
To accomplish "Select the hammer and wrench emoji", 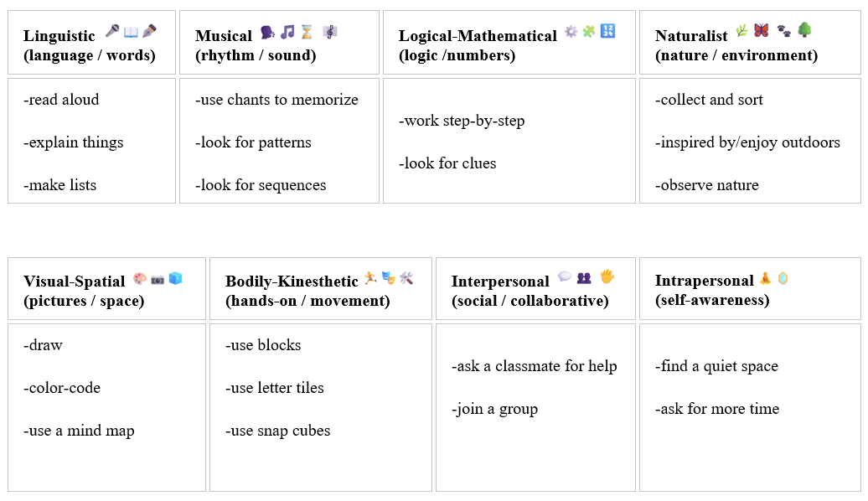I will coord(406,278).
